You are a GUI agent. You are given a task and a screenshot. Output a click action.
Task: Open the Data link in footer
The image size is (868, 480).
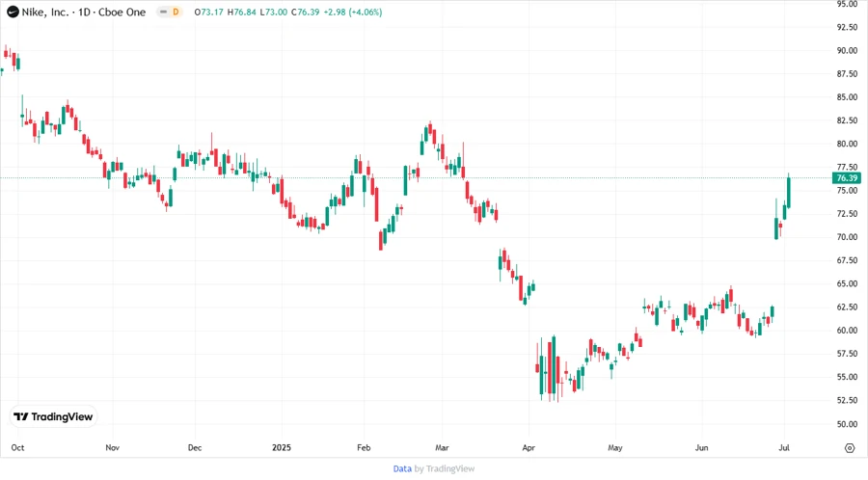pos(402,469)
